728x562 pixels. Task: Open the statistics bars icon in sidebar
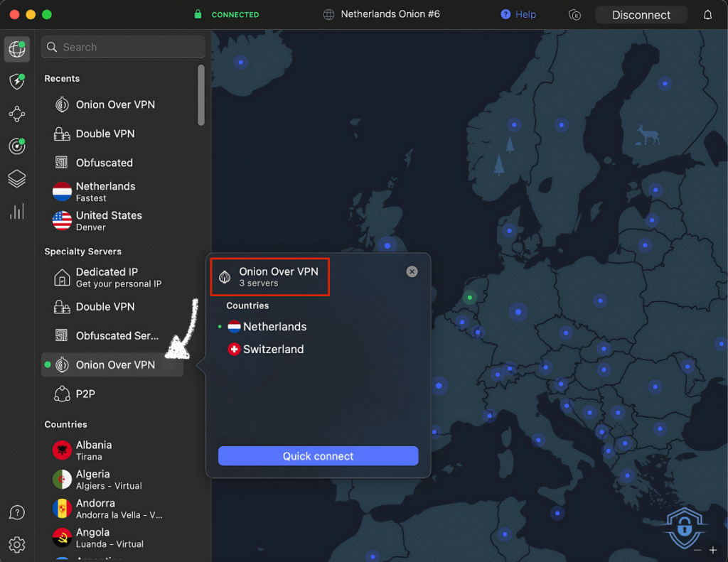pos(17,212)
